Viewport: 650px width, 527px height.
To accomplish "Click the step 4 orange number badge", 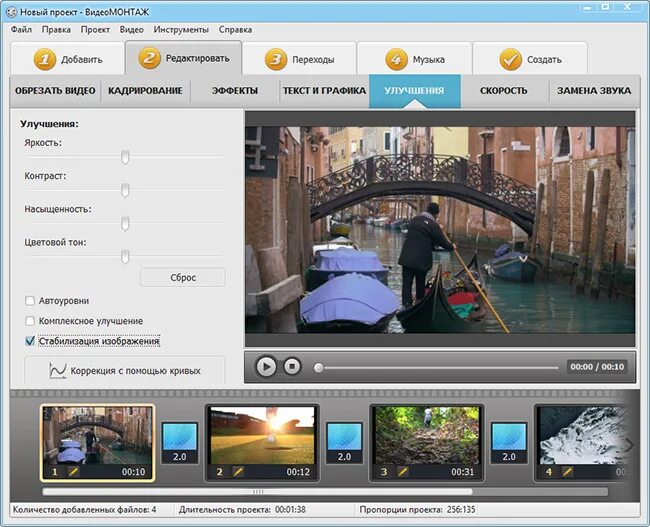I will coord(396,59).
